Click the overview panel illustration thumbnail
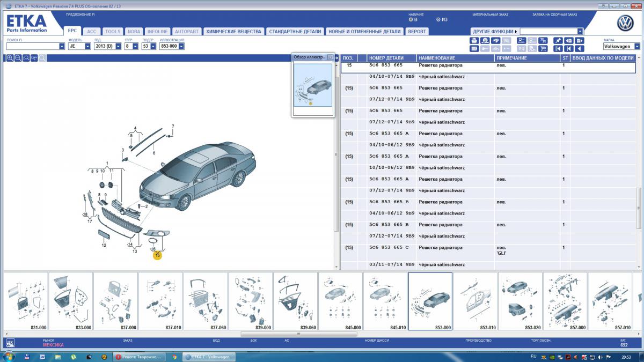This screenshot has height=362, width=644. pos(313,85)
